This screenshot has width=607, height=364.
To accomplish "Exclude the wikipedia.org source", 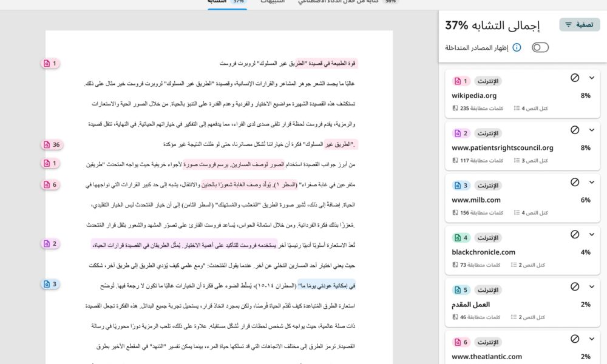I will click(575, 78).
